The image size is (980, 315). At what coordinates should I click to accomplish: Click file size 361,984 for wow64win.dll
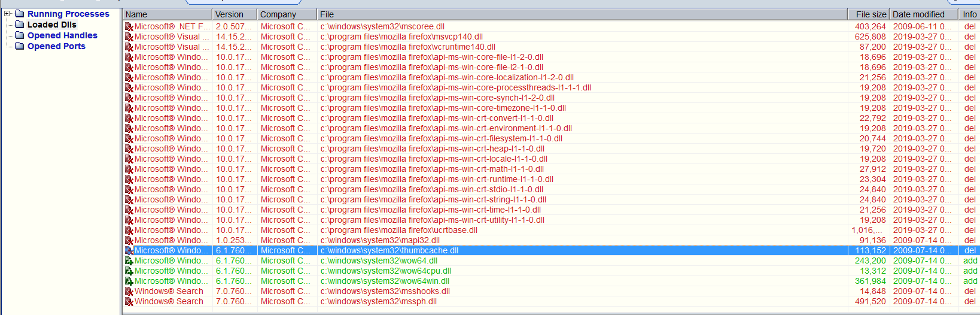[x=870, y=281]
